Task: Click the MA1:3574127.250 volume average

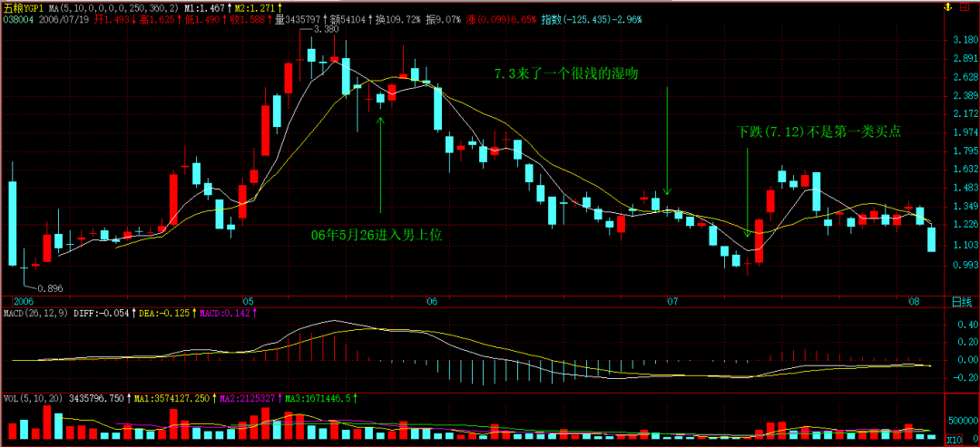Action: 171,398
